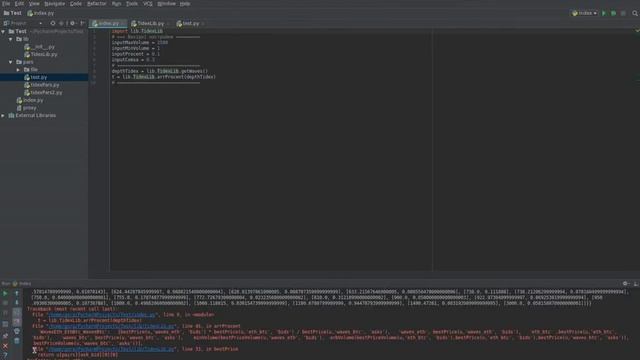The height and width of the screenshot is (360, 640).
Task: Click the red close X in Run panel
Action: click(5, 346)
